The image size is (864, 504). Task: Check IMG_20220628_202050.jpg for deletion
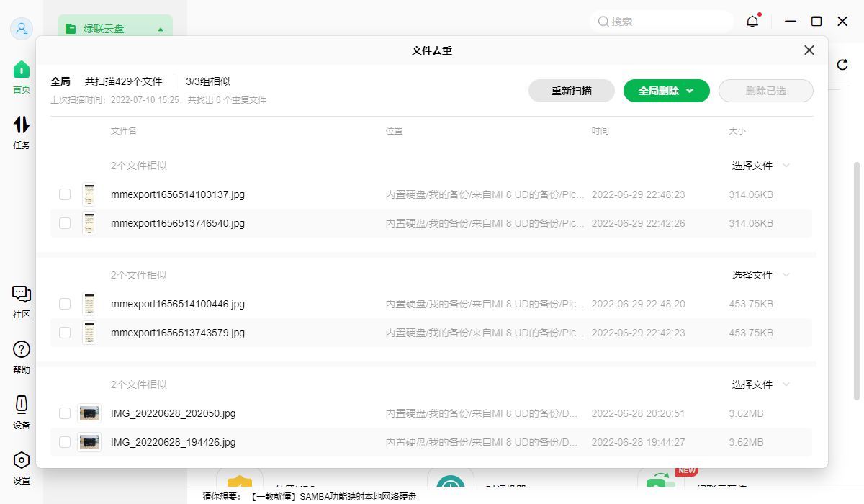click(65, 413)
